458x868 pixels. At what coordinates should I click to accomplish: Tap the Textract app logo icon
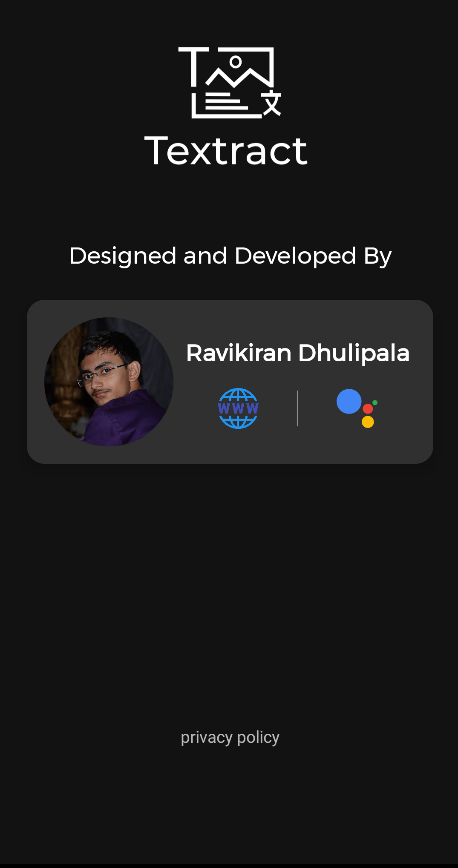click(x=230, y=83)
